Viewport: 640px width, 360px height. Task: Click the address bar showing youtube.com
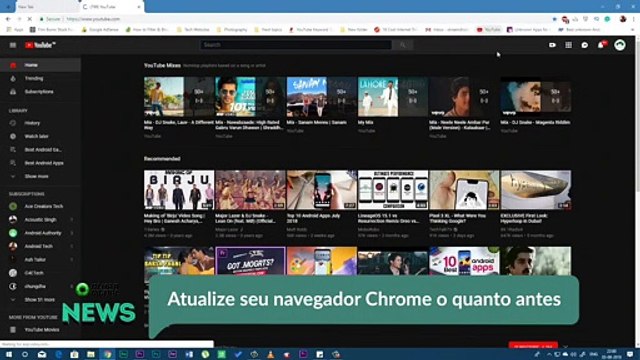[294, 19]
